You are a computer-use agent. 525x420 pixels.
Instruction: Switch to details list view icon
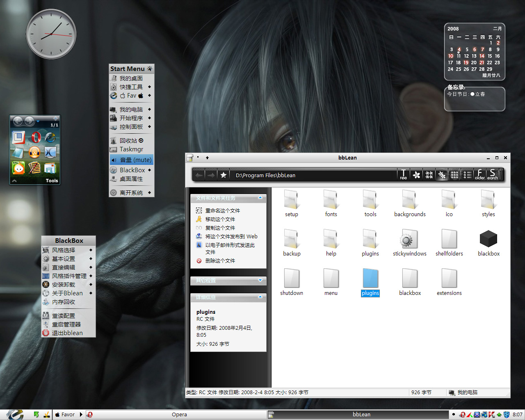pos(467,175)
